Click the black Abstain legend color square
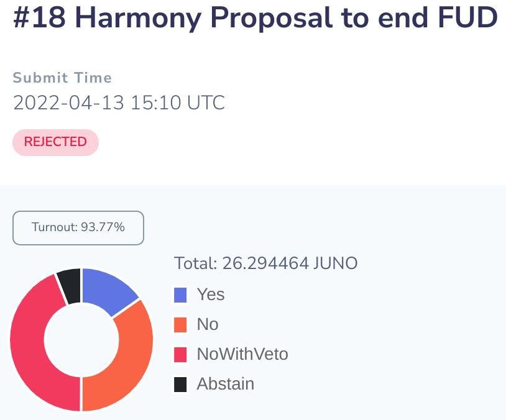The width and height of the screenshot is (506, 420). (181, 385)
